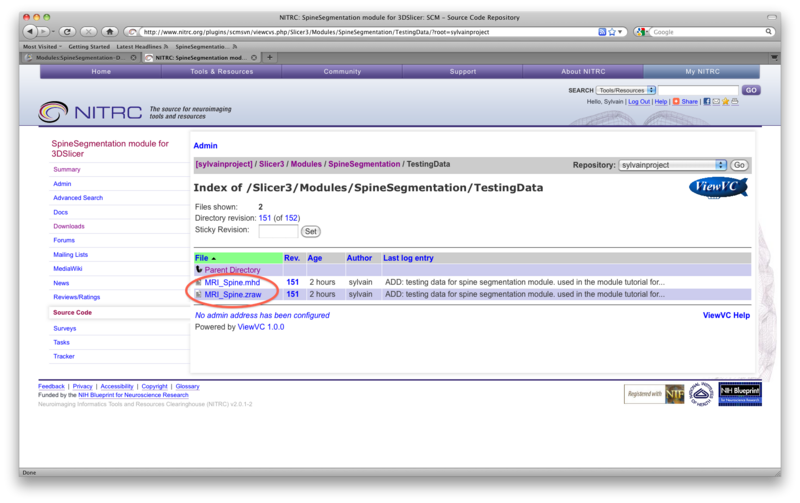The width and height of the screenshot is (800, 503).
Task: Open history dropdown arrow beside Forward button
Action: [x=53, y=32]
